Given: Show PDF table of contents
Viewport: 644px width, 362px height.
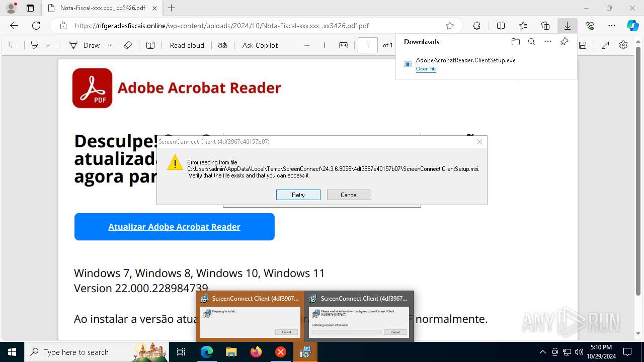Looking at the screenshot, I should point(14,45).
